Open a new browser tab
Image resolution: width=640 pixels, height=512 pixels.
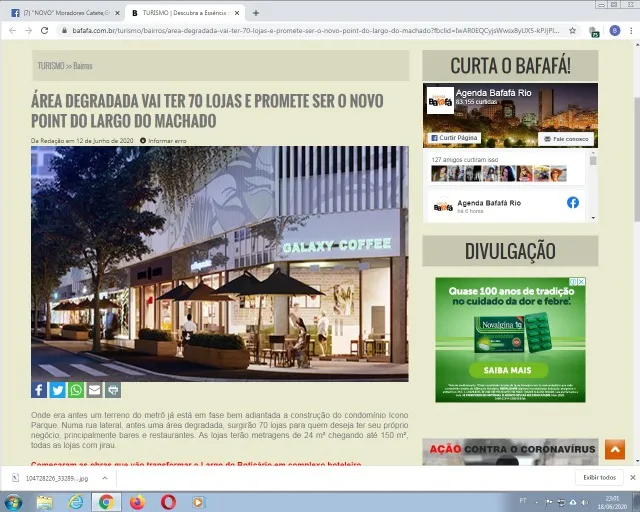[256, 13]
